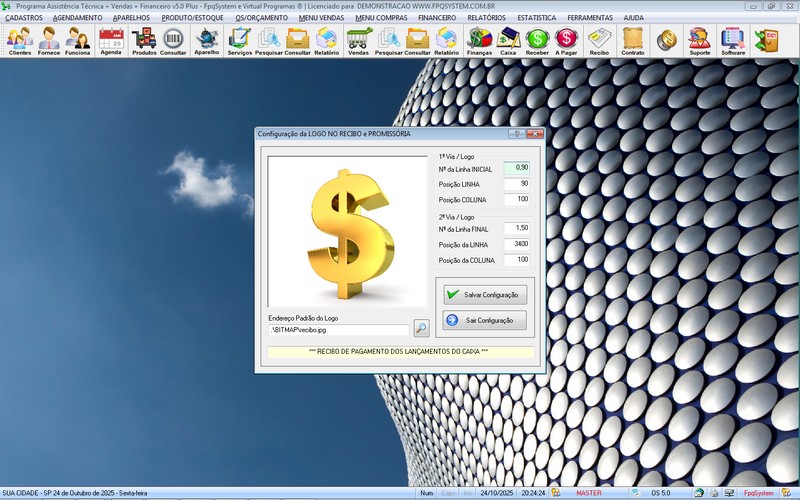The height and width of the screenshot is (500, 800).
Task: Open the Agenda calendar icon
Action: pyautogui.click(x=111, y=41)
